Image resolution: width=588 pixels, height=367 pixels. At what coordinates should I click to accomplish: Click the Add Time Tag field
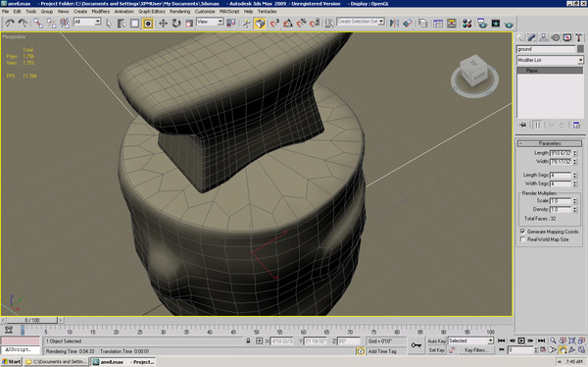click(382, 351)
